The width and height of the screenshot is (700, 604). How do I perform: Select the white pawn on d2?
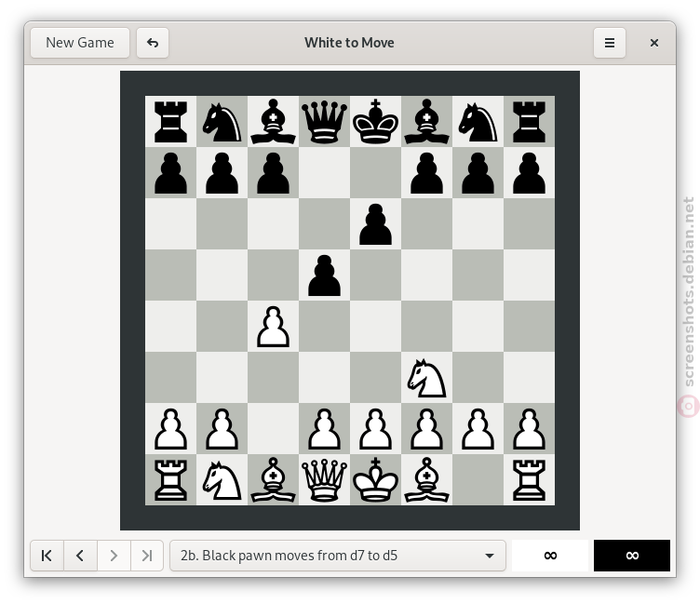click(x=325, y=428)
